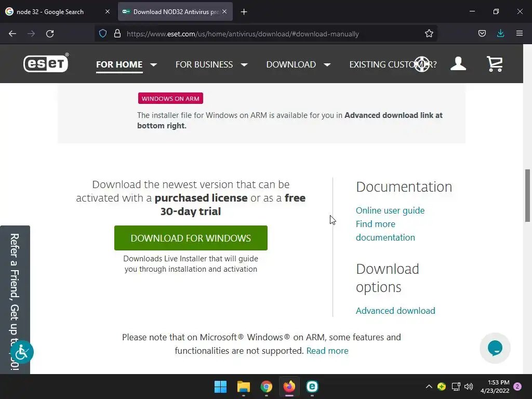Select the DOWNLOAD menu item
The width and height of the screenshot is (532, 399).
tap(291, 64)
